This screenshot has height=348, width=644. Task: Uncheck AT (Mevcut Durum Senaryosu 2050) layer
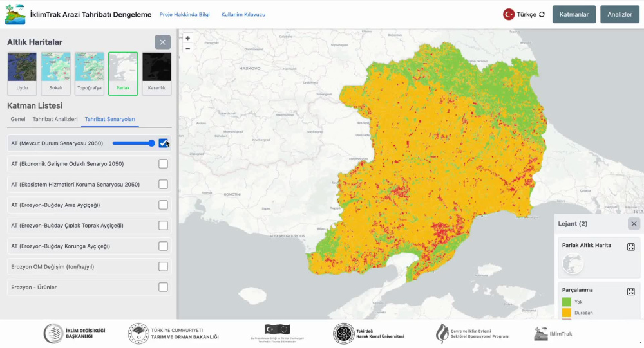(x=163, y=143)
